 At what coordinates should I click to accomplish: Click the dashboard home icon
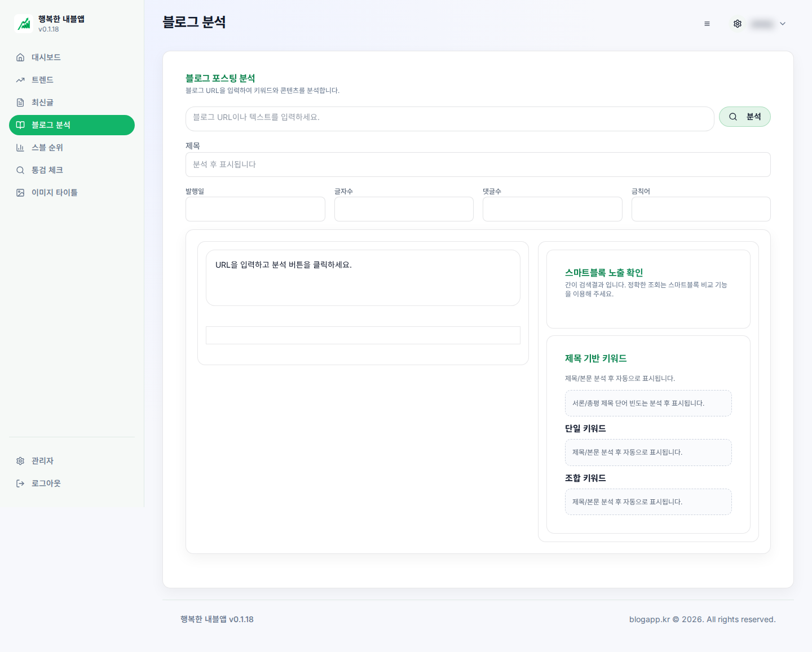point(20,57)
